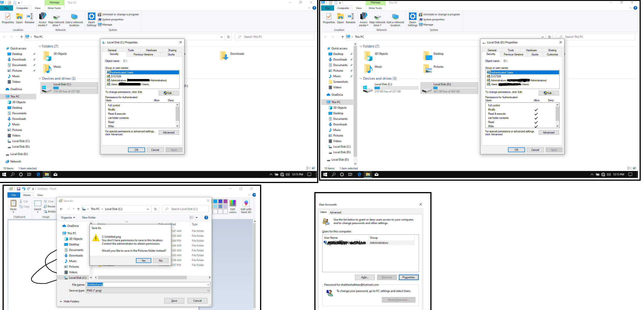This screenshot has height=310, width=644.
Task: Click Yes to save in Pictures folder
Action: pos(144,261)
